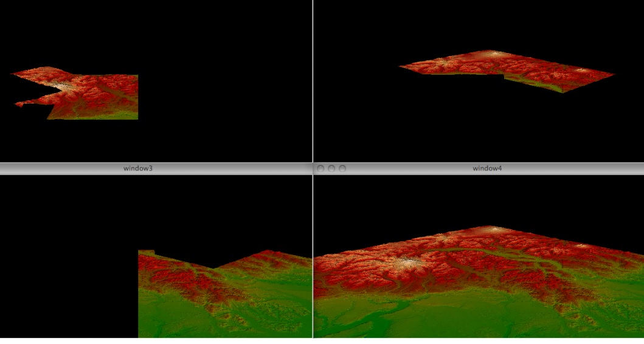Click the terrain rendering inside window3

pos(225,294)
